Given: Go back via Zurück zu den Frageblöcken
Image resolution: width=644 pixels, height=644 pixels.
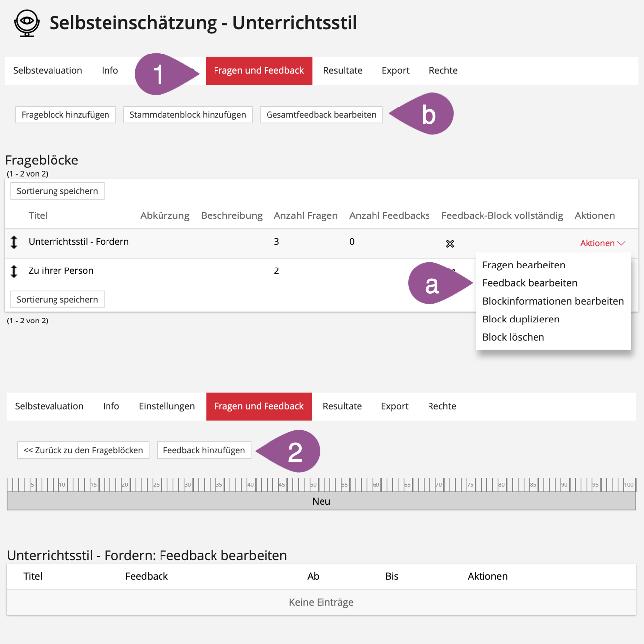Looking at the screenshot, I should point(83,450).
